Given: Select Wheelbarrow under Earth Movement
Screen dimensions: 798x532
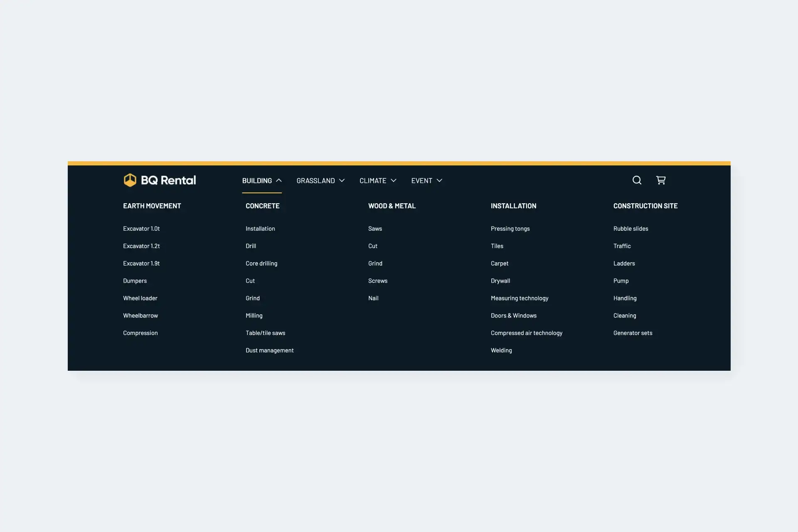Looking at the screenshot, I should [x=140, y=315].
